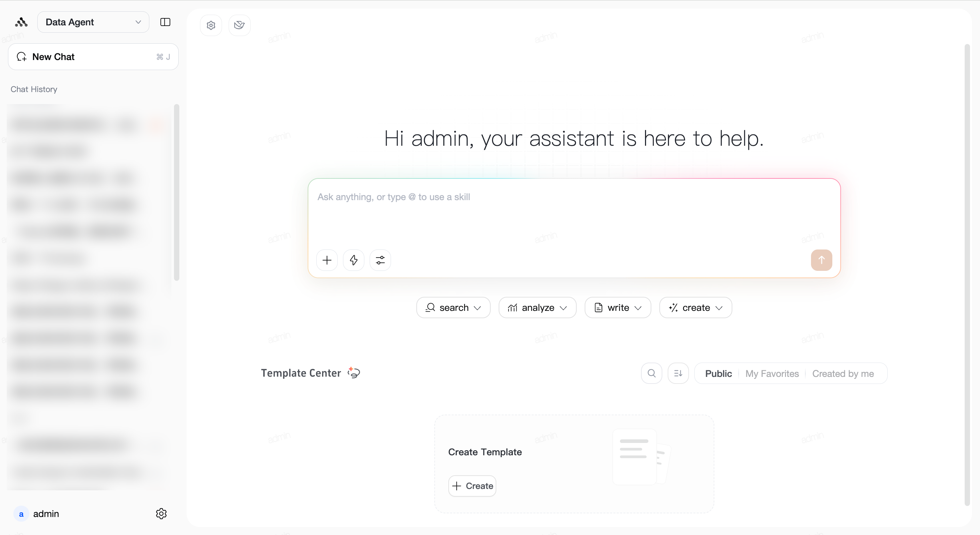Expand the write skill dropdown
980x535 pixels.
(x=618, y=308)
